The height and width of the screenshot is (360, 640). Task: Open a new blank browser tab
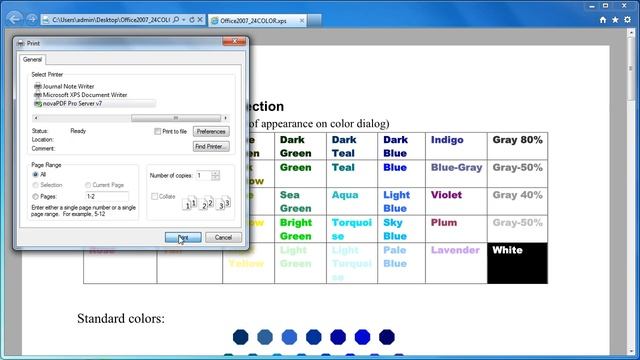[314, 20]
